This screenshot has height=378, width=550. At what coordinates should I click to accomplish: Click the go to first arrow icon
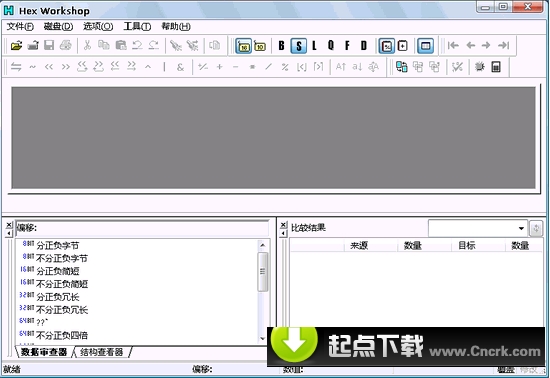click(x=453, y=45)
